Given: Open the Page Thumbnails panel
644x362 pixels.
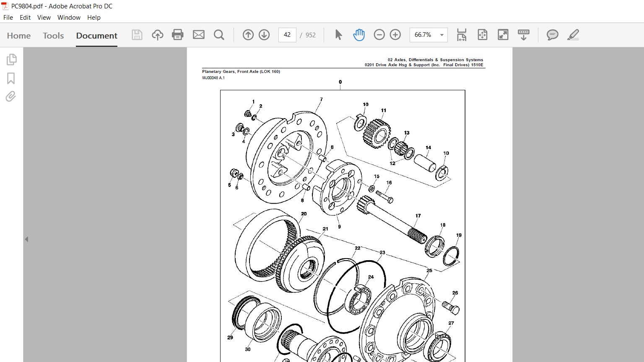Looking at the screenshot, I should tap(11, 59).
